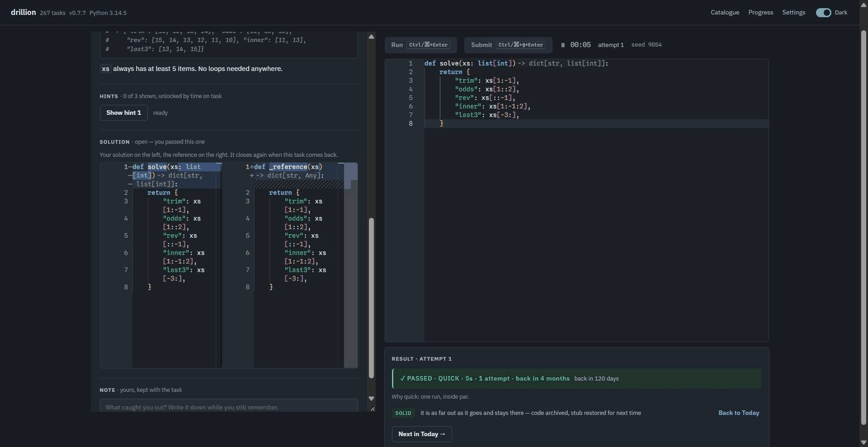Click the "ready" status beside the hint button

click(160, 113)
